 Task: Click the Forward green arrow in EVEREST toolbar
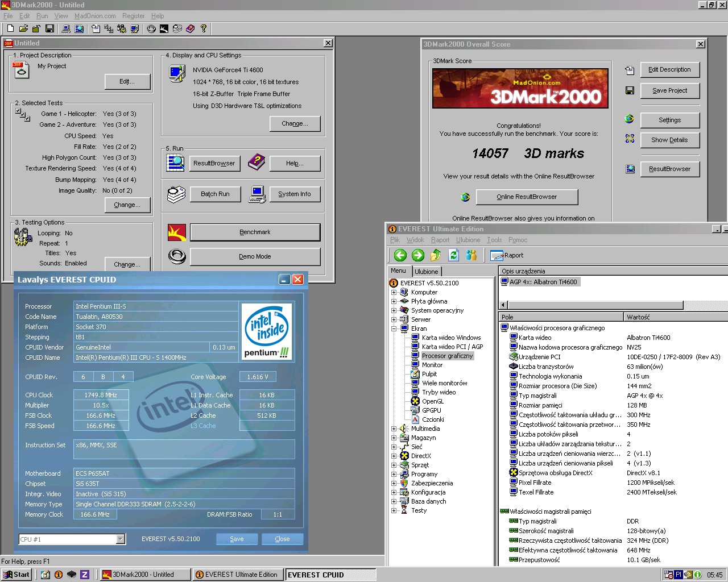point(418,255)
